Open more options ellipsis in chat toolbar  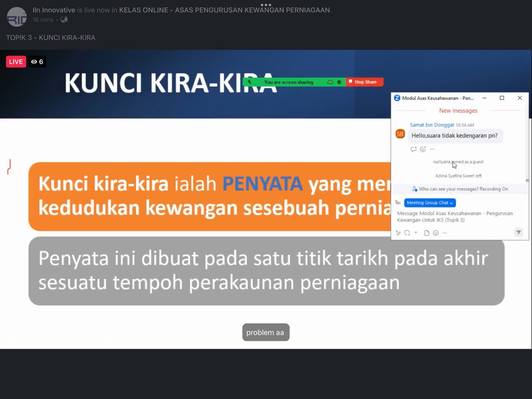pos(445,233)
